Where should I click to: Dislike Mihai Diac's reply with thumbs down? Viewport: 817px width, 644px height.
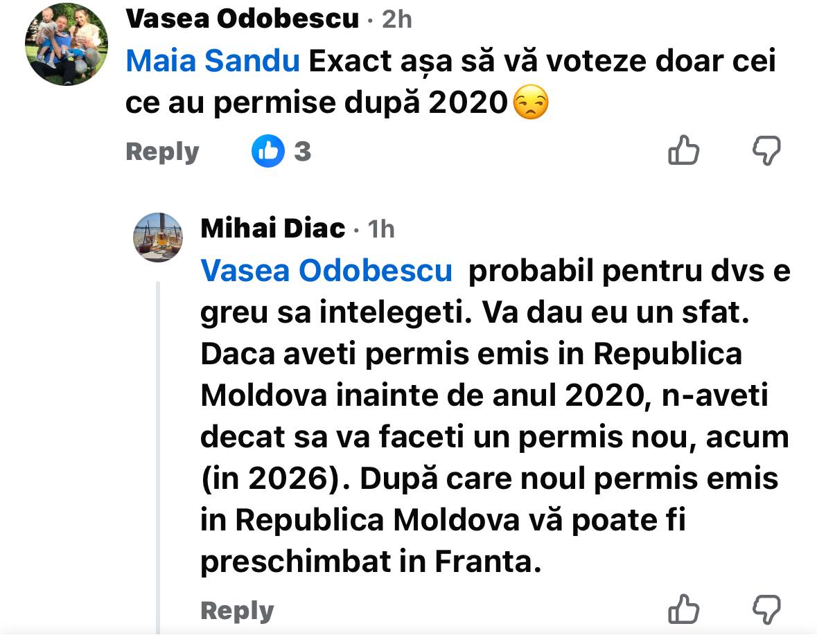(766, 609)
